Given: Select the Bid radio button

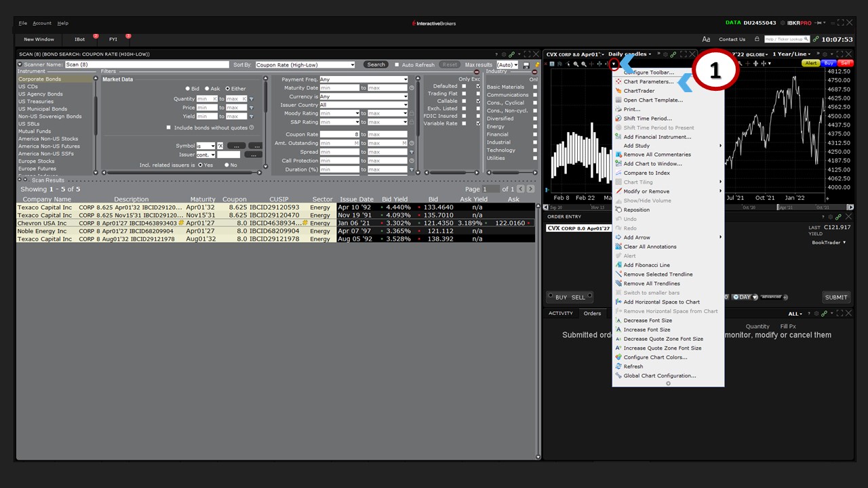Looking at the screenshot, I should coord(188,89).
